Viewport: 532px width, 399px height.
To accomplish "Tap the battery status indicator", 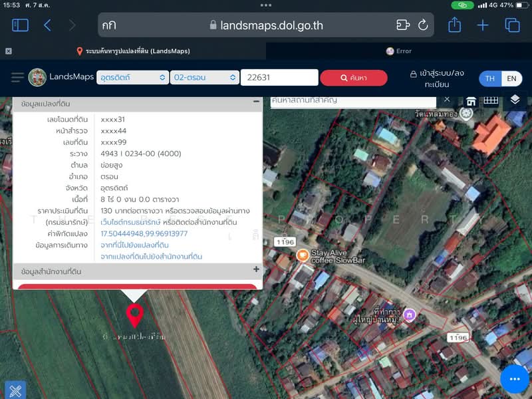I will click(x=522, y=5).
